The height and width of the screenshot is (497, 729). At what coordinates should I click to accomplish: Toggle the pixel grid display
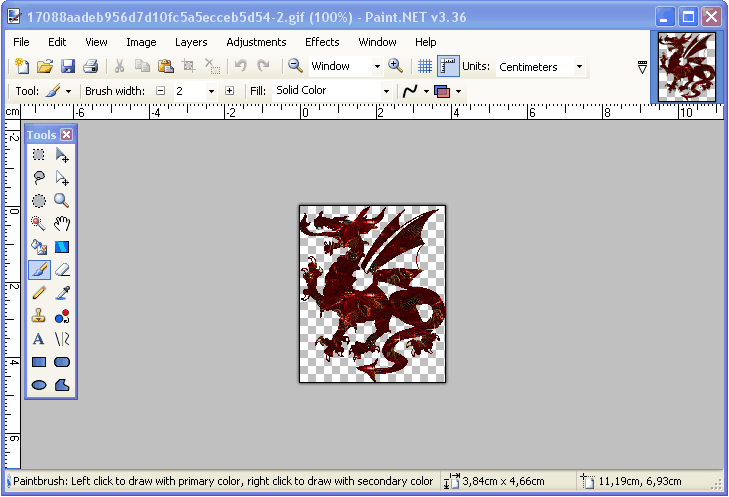(424, 66)
